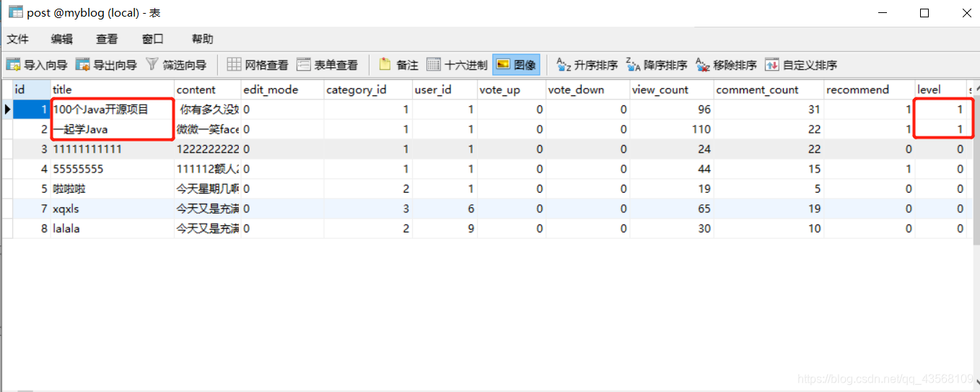
Task: Select the user_id column header
Action: 445,90
